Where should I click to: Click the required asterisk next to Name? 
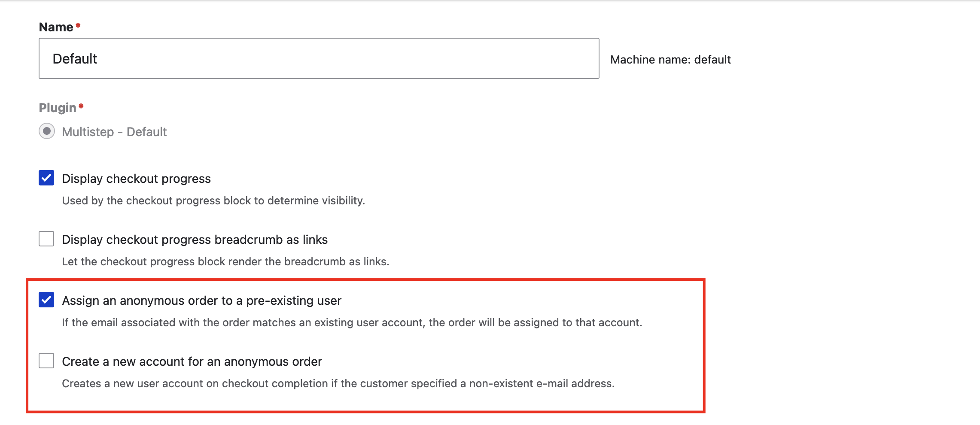[x=79, y=25]
